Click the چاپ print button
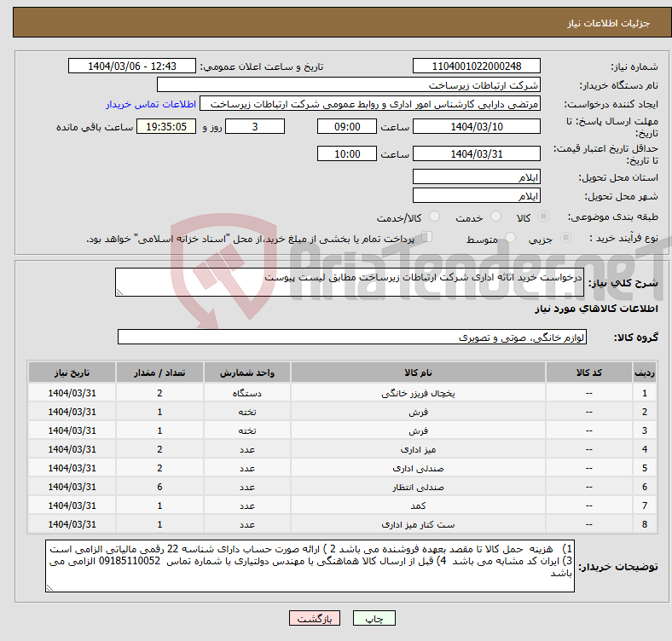The width and height of the screenshot is (672, 641). 374,618
